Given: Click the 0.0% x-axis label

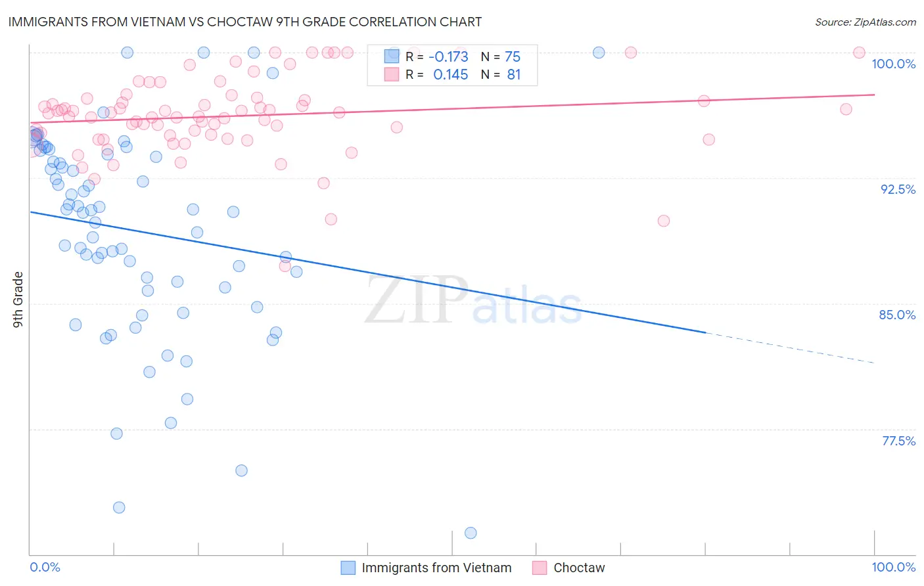Looking at the screenshot, I should pyautogui.click(x=45, y=567).
